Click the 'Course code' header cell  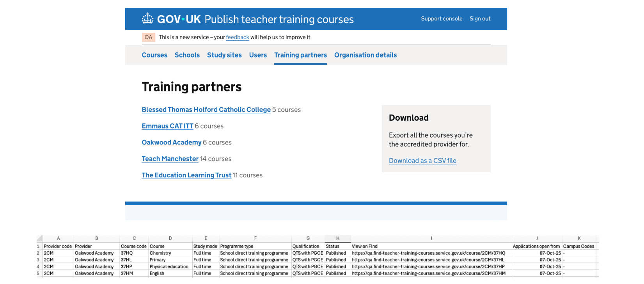134,246
